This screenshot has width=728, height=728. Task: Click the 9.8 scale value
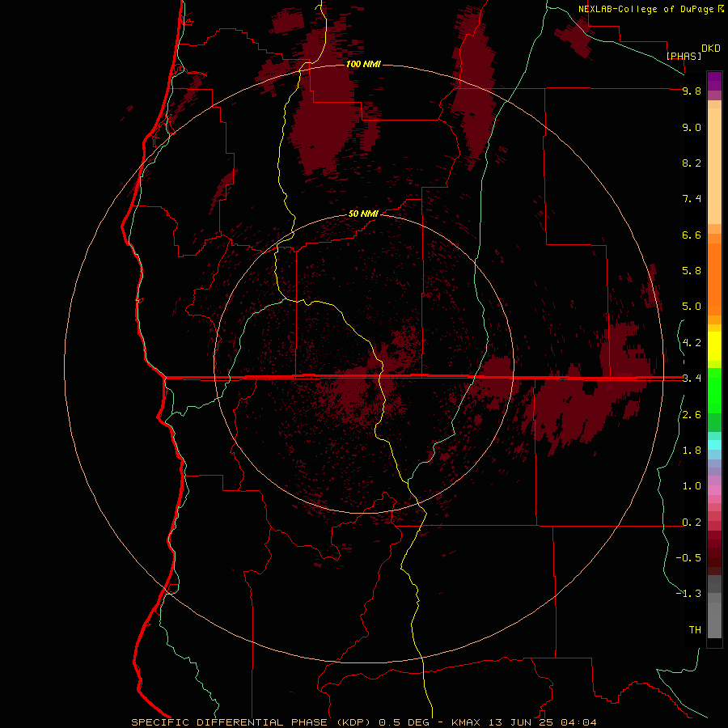click(x=692, y=91)
